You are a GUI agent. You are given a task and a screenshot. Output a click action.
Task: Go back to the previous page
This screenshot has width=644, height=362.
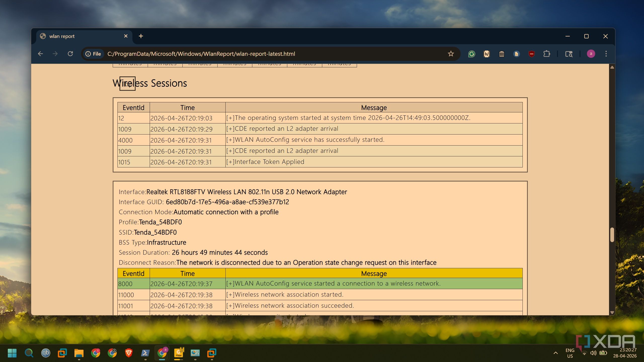coord(40,54)
